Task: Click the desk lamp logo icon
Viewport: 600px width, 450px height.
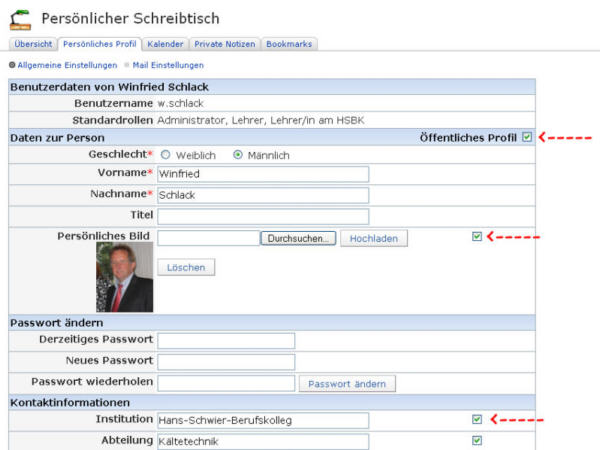Action: 20,20
